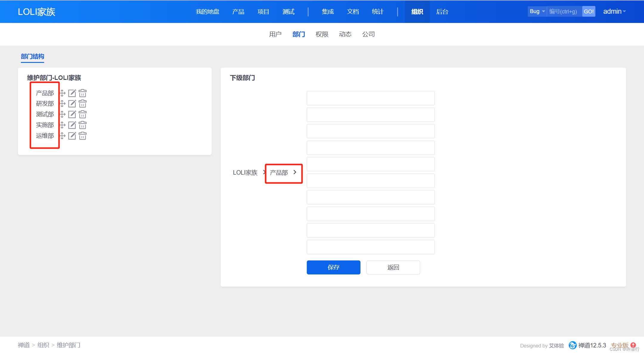Screen dimensions: 644x354
Task: Go to the 项目 menu
Action: [263, 12]
